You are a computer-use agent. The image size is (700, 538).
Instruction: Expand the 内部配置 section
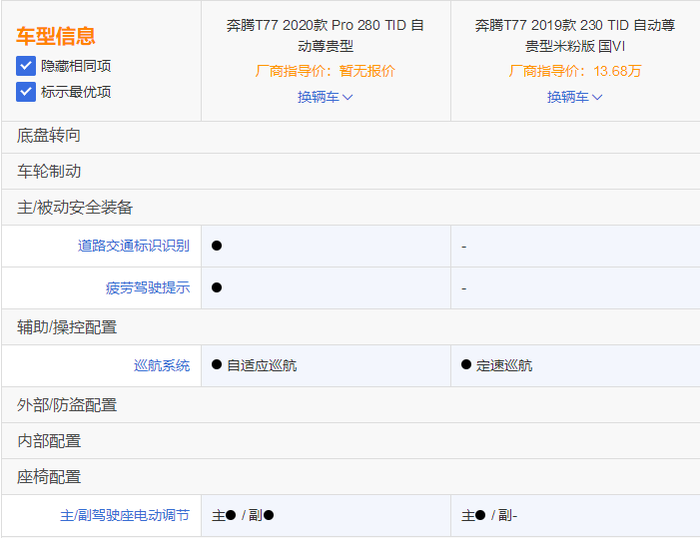coord(350,441)
